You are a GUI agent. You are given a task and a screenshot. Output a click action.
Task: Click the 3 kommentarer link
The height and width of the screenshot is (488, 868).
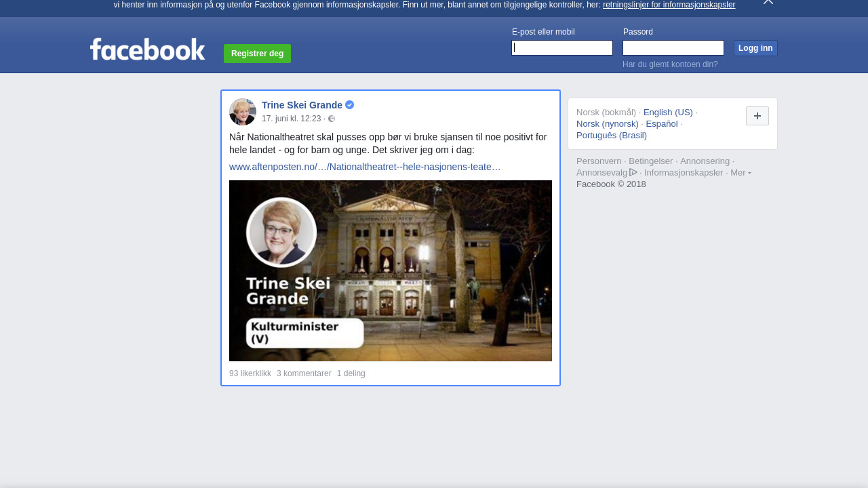pyautogui.click(x=304, y=373)
